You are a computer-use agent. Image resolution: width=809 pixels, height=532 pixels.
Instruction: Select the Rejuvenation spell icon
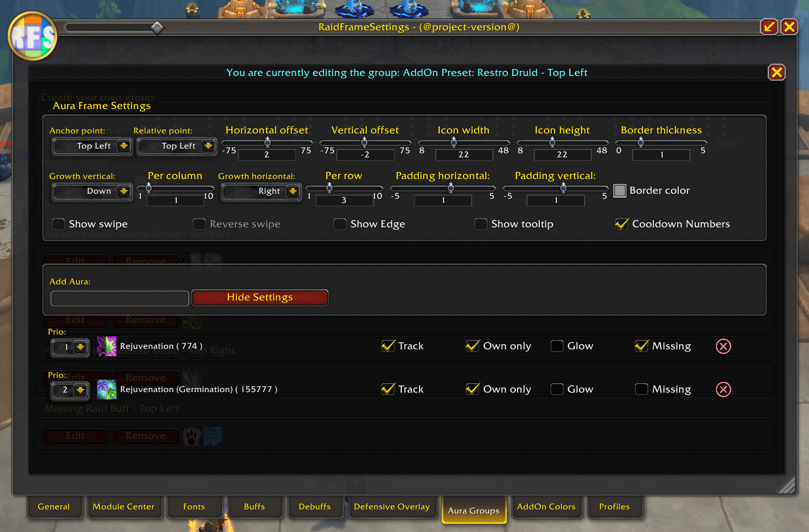107,346
